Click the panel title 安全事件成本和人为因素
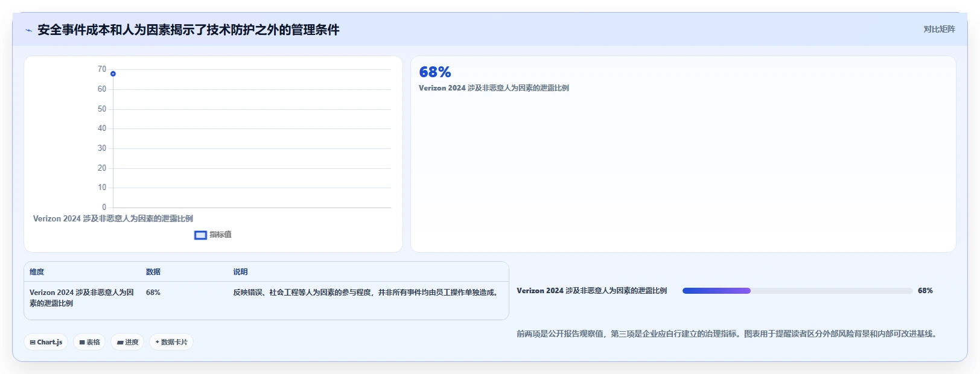Screen dimensions: 980x374 click(x=188, y=30)
